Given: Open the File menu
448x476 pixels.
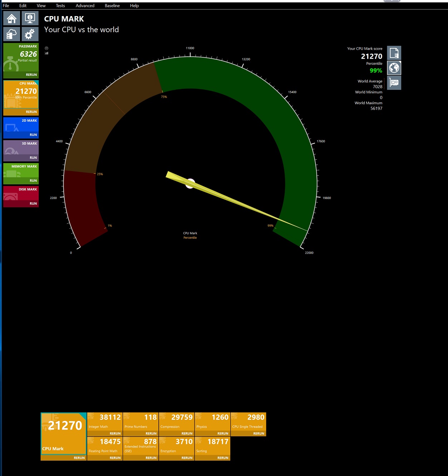Looking at the screenshot, I should pyautogui.click(x=6, y=6).
